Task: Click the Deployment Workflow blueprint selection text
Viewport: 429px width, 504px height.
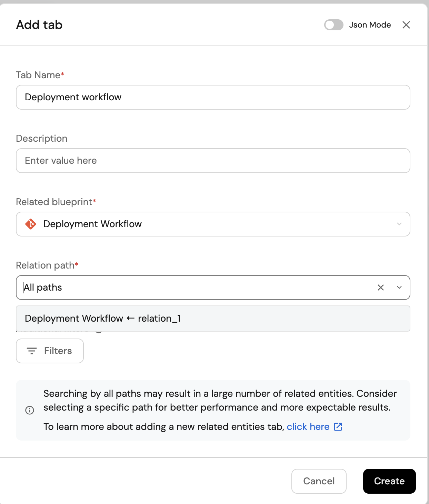Action: 92,224
